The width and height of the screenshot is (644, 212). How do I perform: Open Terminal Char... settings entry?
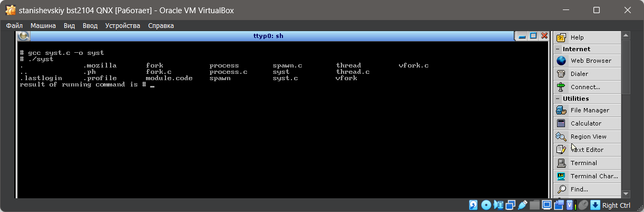click(587, 176)
